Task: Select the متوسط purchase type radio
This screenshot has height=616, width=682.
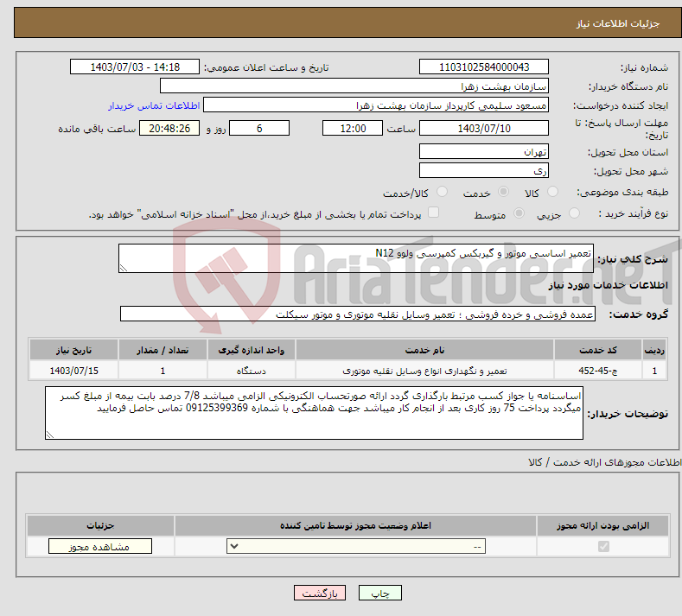Action: [519, 213]
